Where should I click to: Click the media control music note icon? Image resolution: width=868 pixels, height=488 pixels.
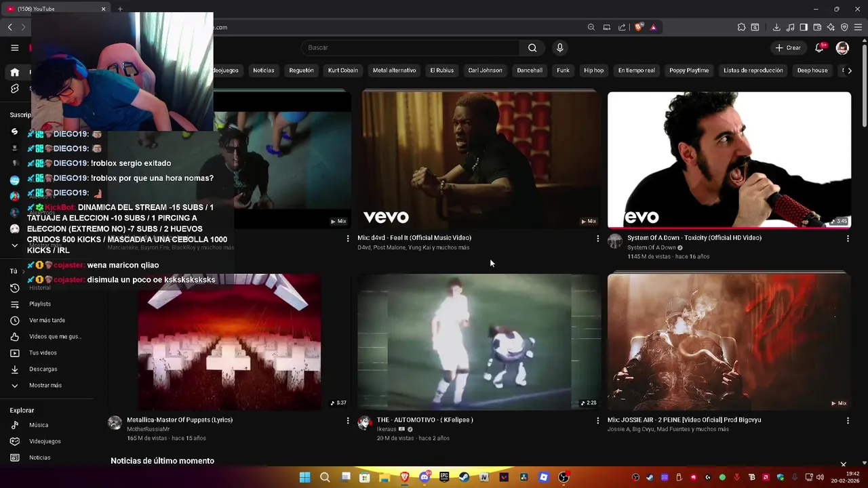point(790,27)
